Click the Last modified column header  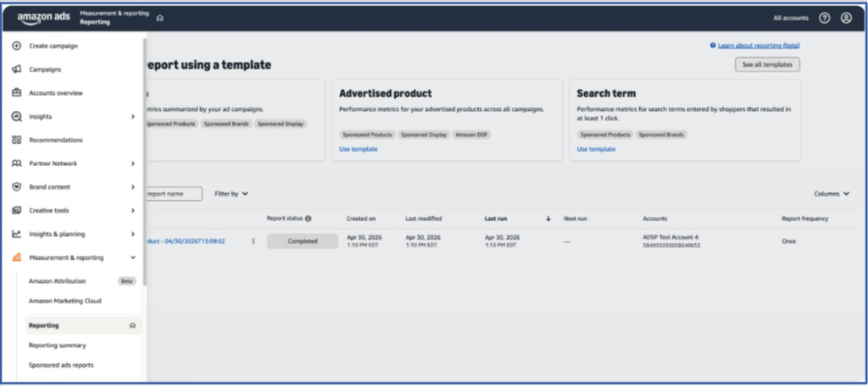coord(424,218)
